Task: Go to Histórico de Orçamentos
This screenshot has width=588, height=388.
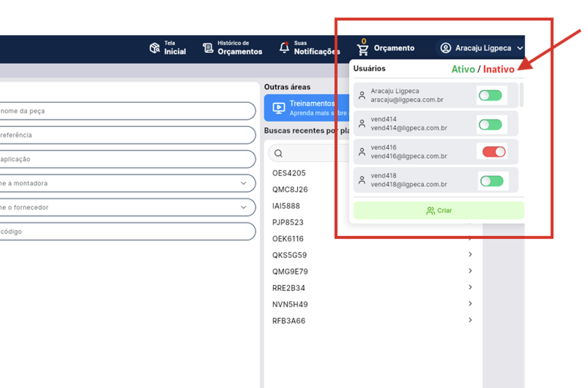Action: click(239, 48)
